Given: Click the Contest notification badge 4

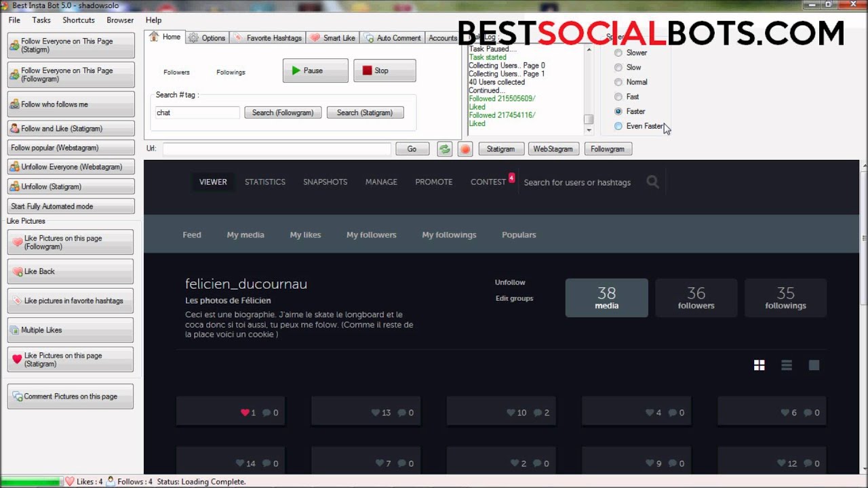Looking at the screenshot, I should (x=511, y=178).
